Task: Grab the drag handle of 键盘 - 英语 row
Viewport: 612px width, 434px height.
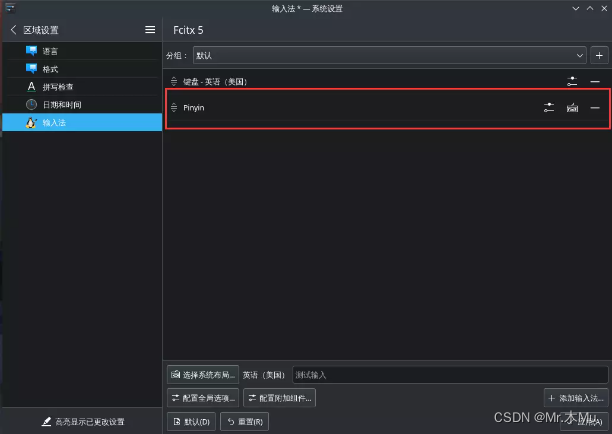Action: [174, 81]
